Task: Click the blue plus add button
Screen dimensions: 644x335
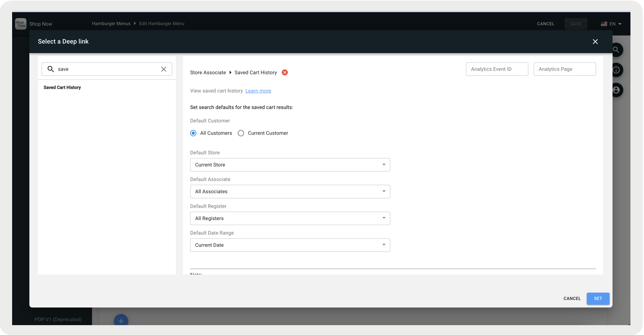Action: pyautogui.click(x=121, y=321)
